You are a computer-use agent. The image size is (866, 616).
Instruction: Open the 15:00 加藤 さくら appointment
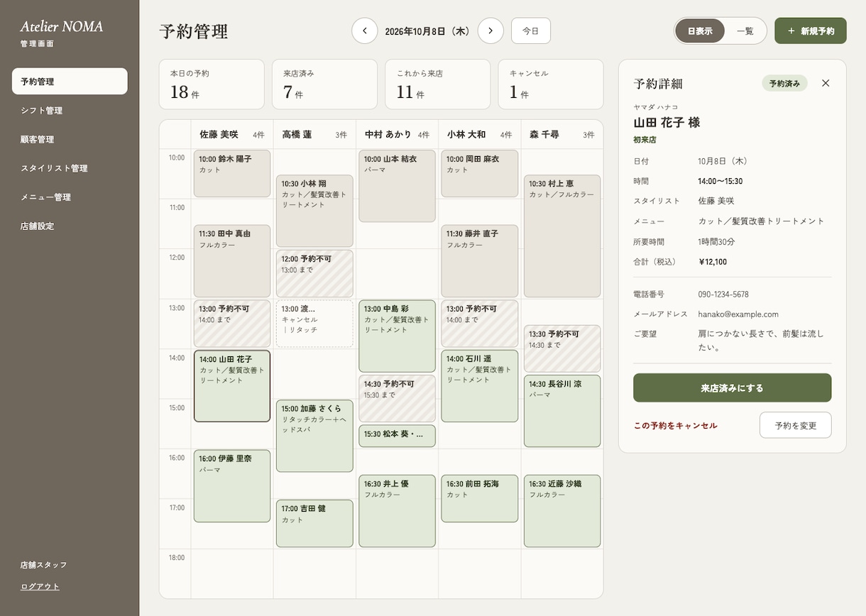click(314, 436)
